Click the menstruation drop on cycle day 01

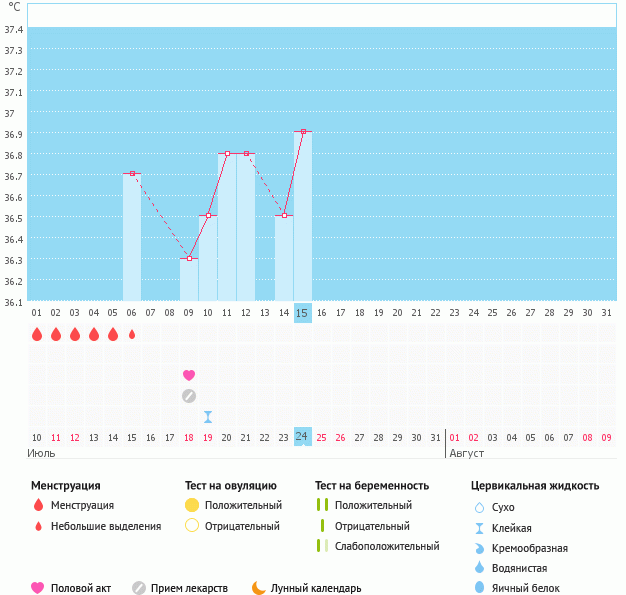pos(37,334)
